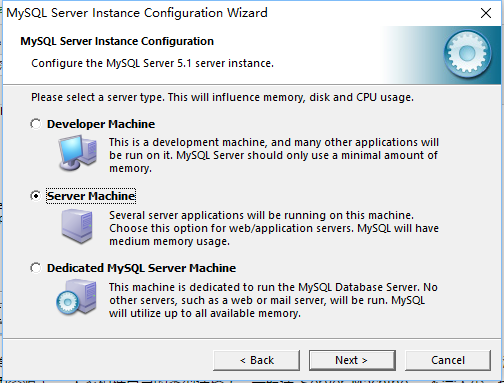
Task: Click the Developer Machine label text
Action: (101, 124)
